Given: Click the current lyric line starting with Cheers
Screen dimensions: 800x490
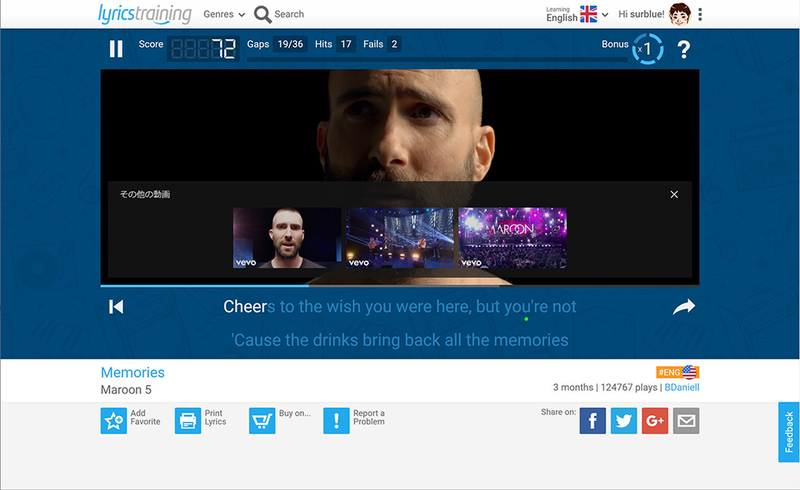Looking at the screenshot, I should 399,306.
